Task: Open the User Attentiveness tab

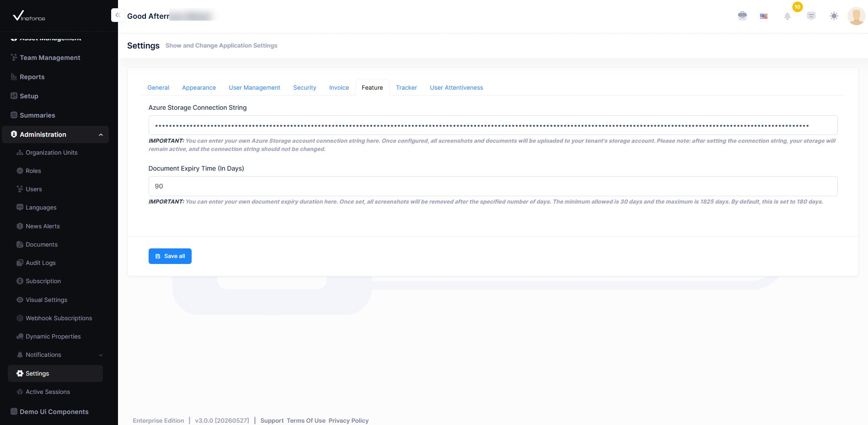Action: point(456,87)
